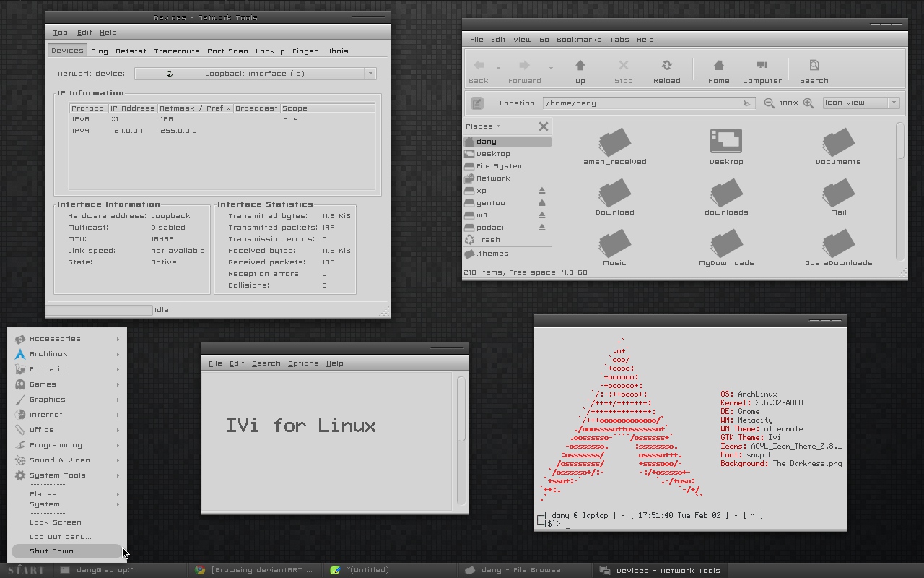Click the Location path field /home/dany
The height and width of the screenshot is (578, 924).
(648, 103)
